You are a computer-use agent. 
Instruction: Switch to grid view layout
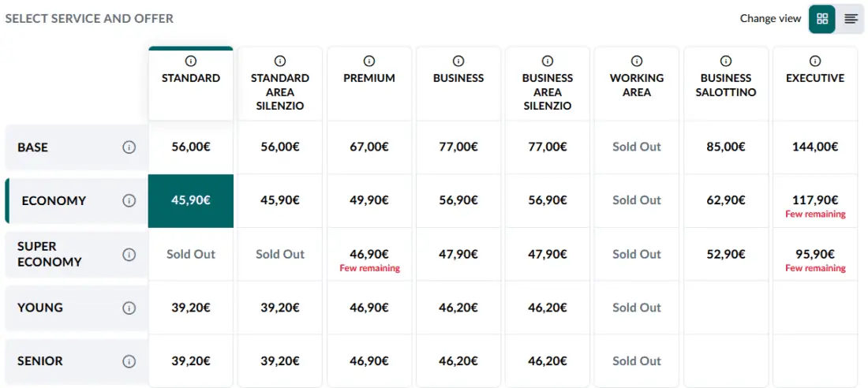click(x=822, y=19)
